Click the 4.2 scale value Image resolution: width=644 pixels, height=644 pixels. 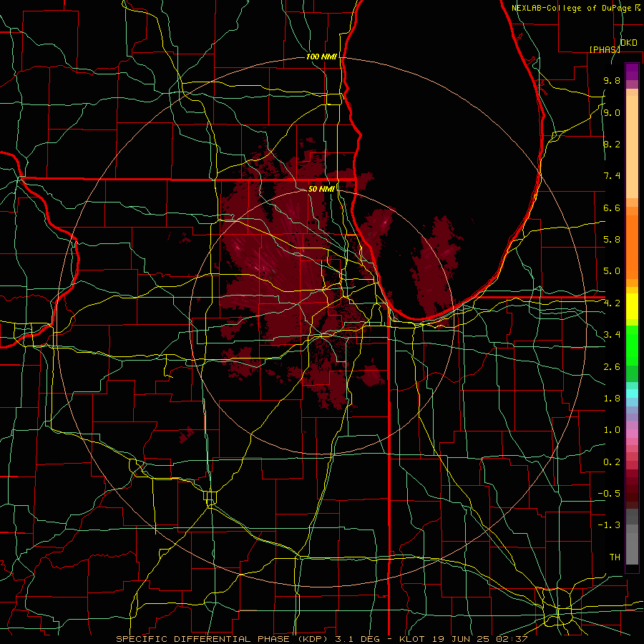612,303
